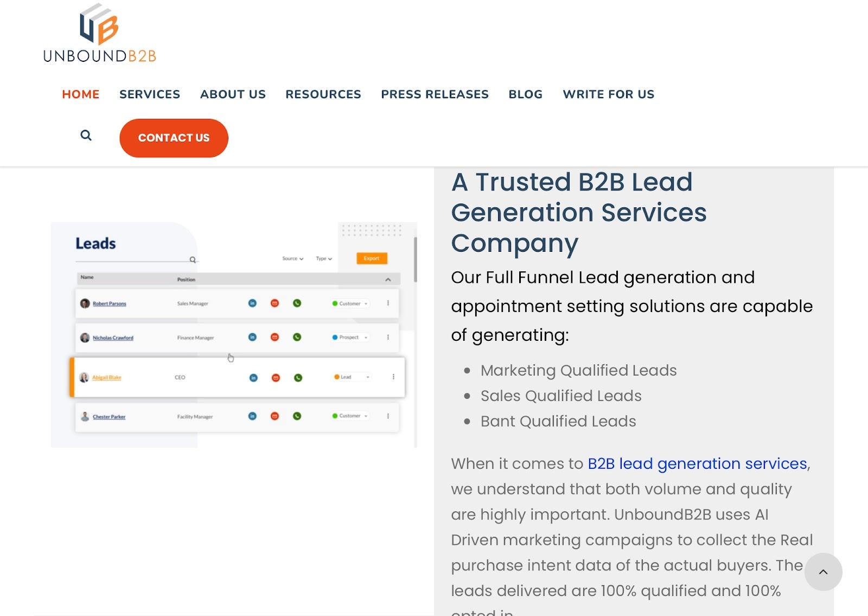Viewport: 868px width, 616px height.
Task: Open Robert Parsons lead name link
Action: pos(110,303)
